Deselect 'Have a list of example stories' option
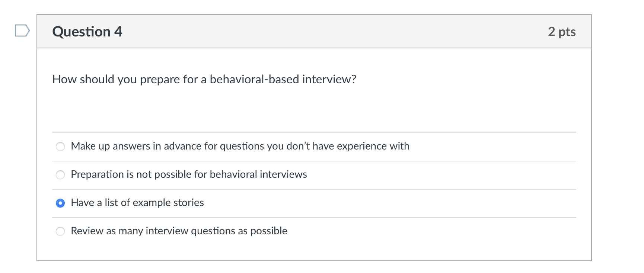The width and height of the screenshot is (644, 273). [60, 203]
